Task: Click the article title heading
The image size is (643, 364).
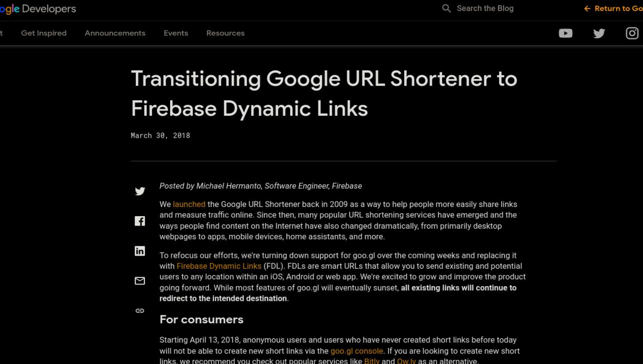Action: pos(324,94)
